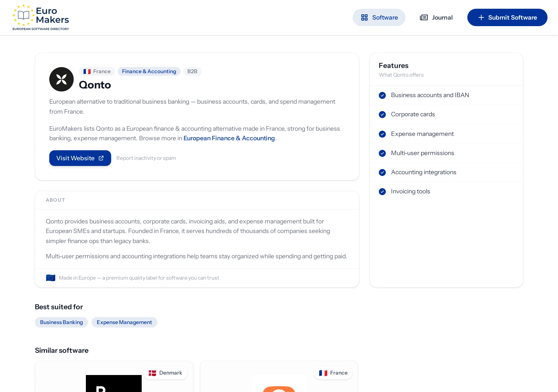Click the Made in Europe label text

coord(139,278)
